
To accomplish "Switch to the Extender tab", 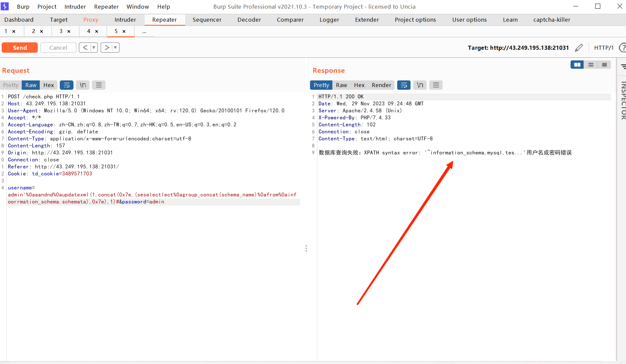I will click(x=367, y=20).
